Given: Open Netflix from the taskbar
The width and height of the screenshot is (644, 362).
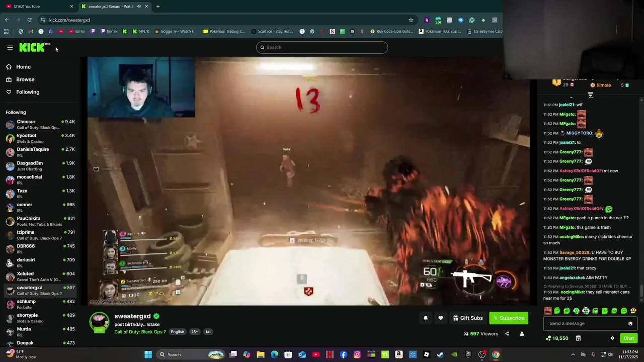Looking at the screenshot, I should coord(330,354).
